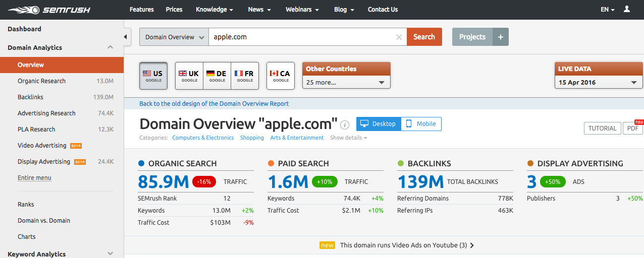Open the user account icon
This screenshot has height=258, width=644.
[627, 9]
